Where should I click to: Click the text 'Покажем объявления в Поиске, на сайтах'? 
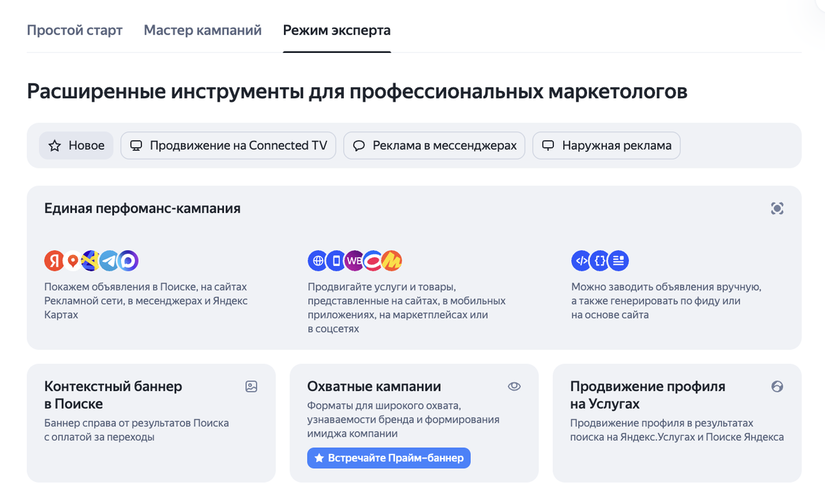click(146, 287)
